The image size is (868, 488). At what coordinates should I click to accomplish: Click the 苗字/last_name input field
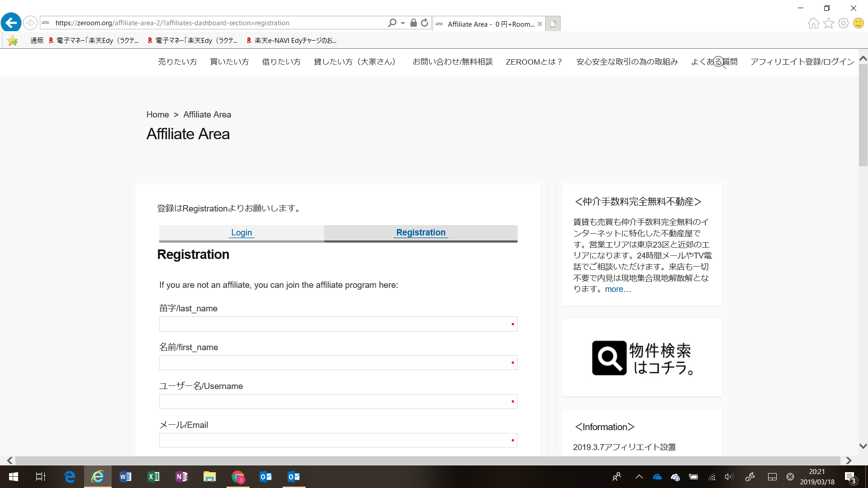point(338,324)
